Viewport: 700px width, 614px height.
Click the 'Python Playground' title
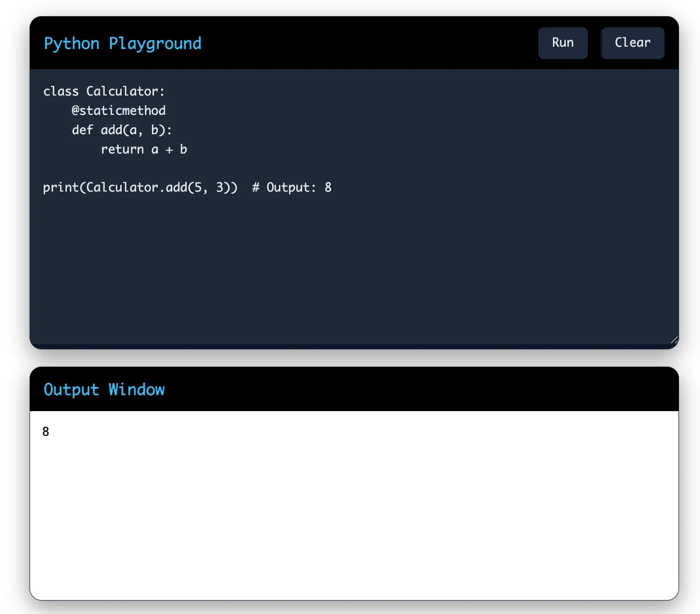pos(122,43)
